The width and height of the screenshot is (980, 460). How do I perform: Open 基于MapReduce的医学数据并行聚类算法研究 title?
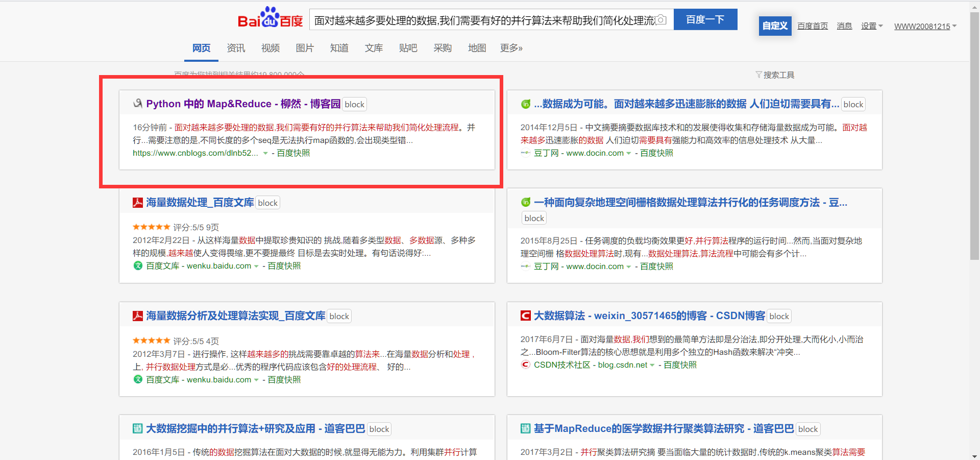coord(664,428)
